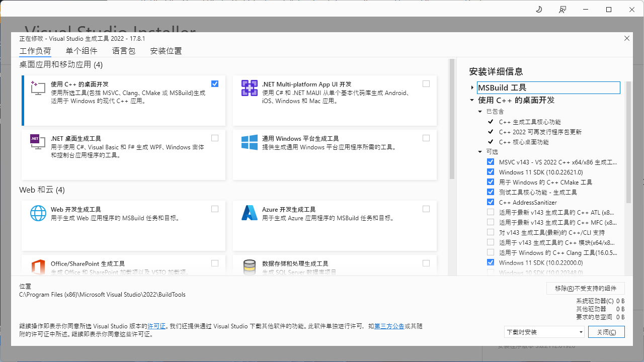
Task: Select C++ 生成工具核心功能 included item
Action: (x=530, y=122)
